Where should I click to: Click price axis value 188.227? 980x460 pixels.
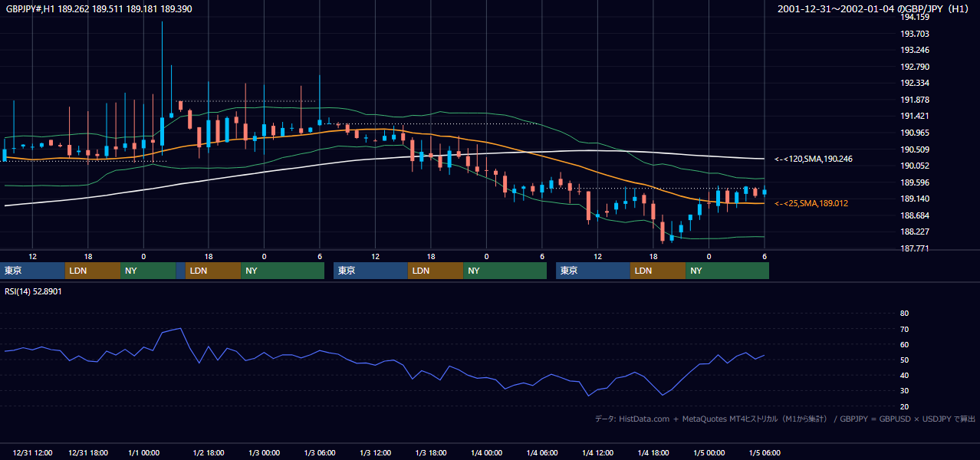(x=915, y=232)
